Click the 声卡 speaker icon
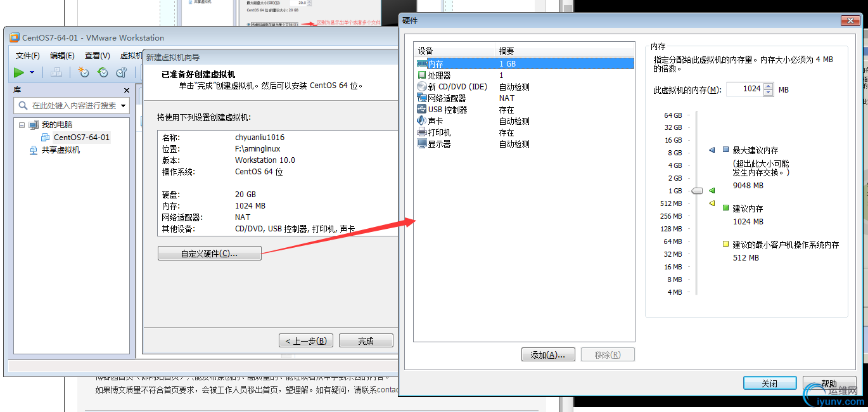The height and width of the screenshot is (412, 868). 422,121
